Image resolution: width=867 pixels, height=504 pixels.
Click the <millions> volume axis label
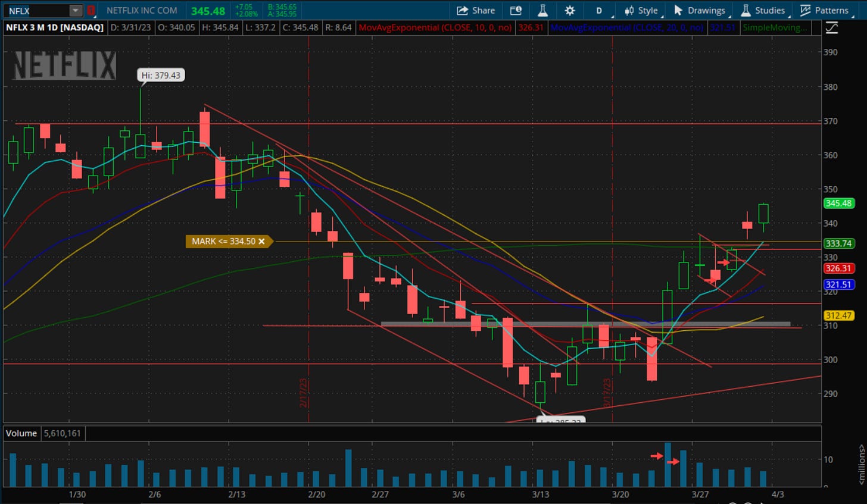(x=861, y=464)
